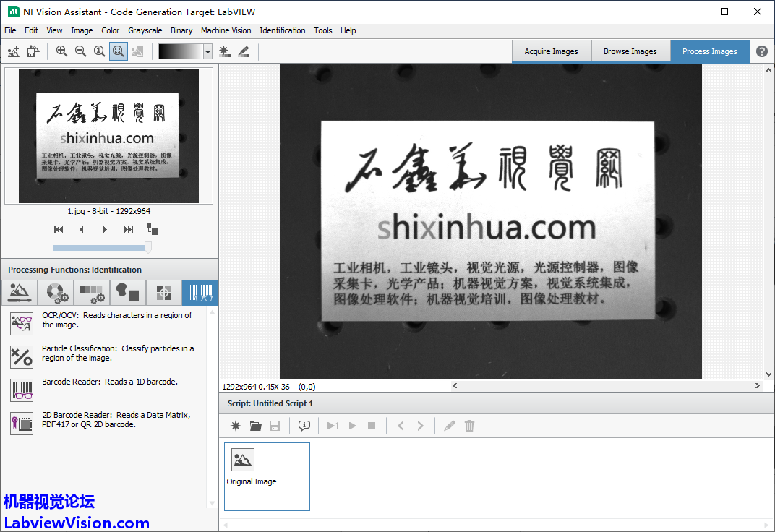The width and height of the screenshot is (775, 532).
Task: Select the 2D Barcode Reader icon
Action: click(x=22, y=424)
